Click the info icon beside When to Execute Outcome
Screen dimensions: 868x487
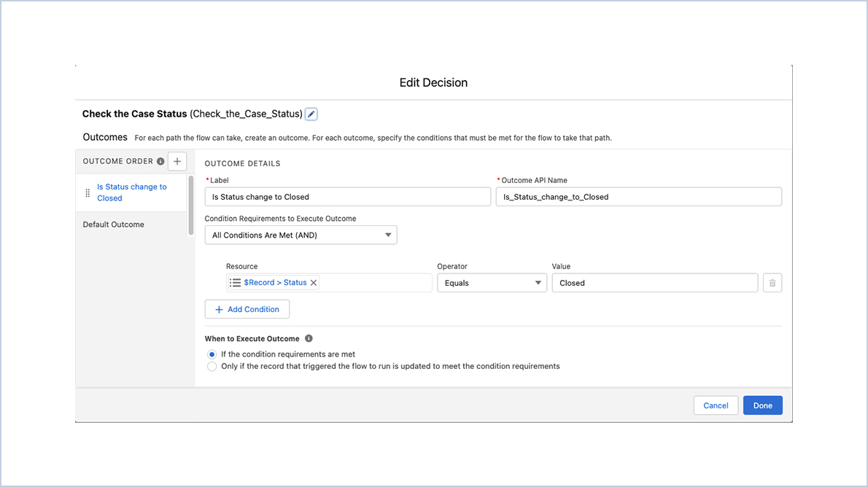pyautogui.click(x=307, y=338)
